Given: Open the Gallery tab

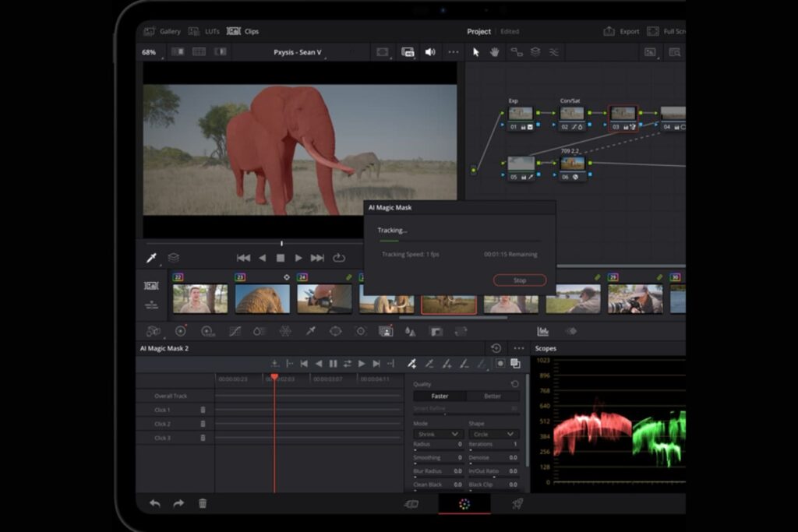Looking at the screenshot, I should point(162,31).
